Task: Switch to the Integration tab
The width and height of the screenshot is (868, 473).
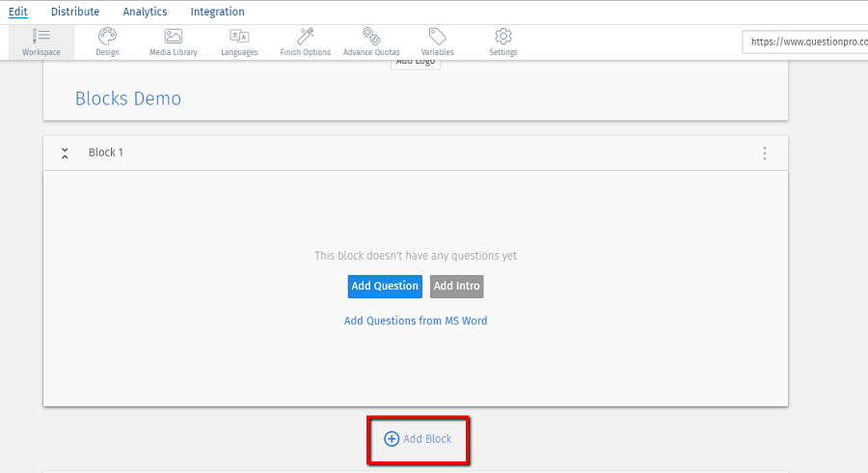Action: pyautogui.click(x=218, y=12)
